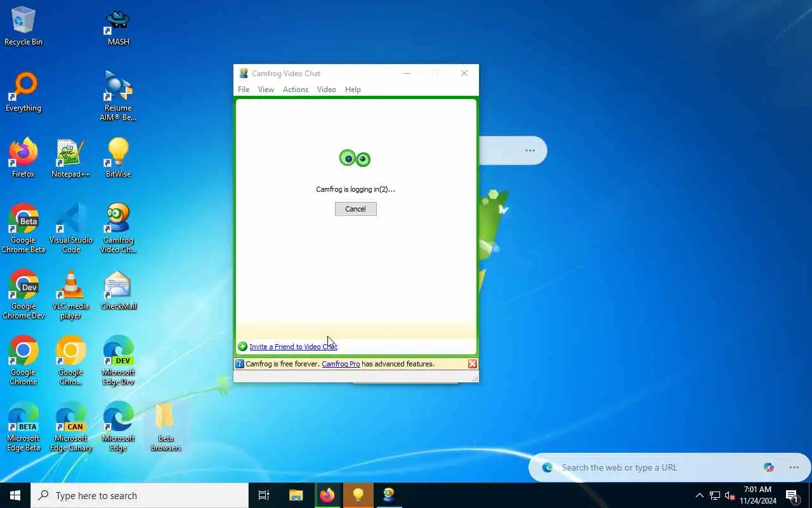Switch to BitWise lightbulb taskbar button
The height and width of the screenshot is (508, 812).
pyautogui.click(x=358, y=495)
